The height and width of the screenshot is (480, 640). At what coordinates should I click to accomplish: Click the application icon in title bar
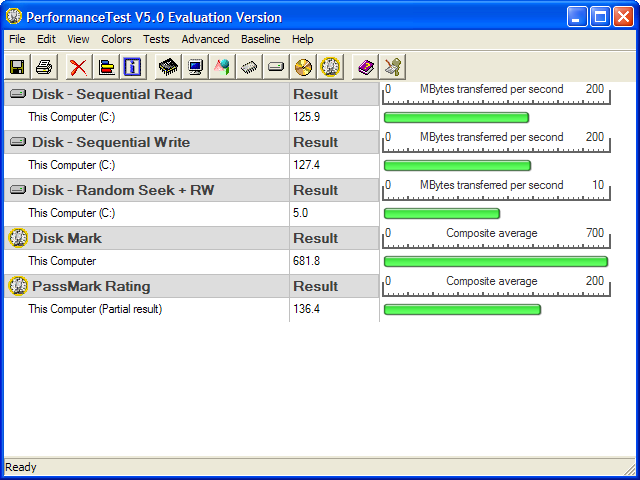click(x=14, y=16)
